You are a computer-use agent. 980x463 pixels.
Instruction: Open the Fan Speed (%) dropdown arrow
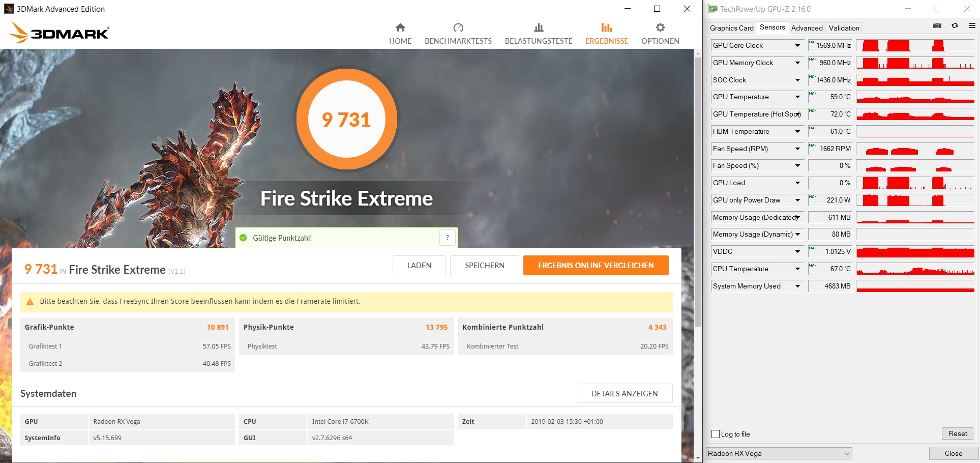pyautogui.click(x=797, y=166)
